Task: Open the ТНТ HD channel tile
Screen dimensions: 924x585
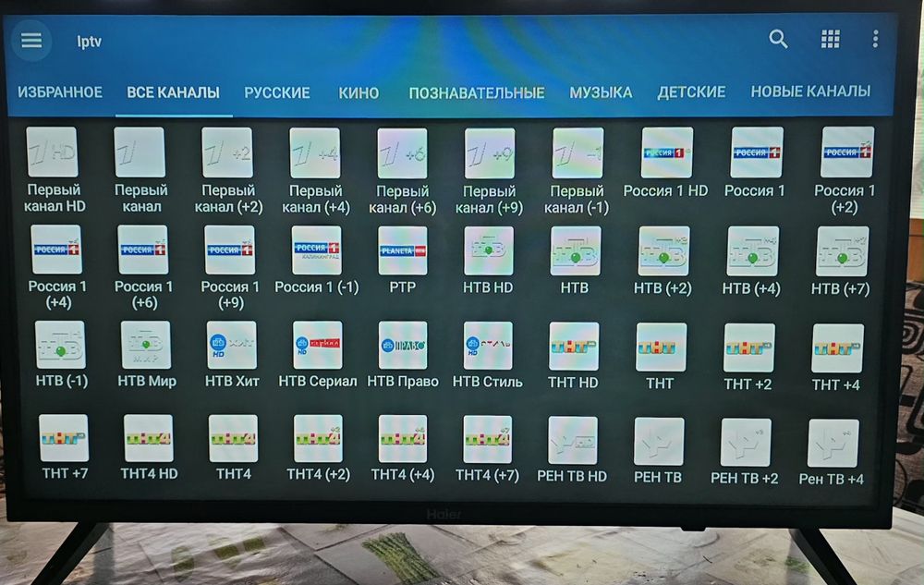Action: click(574, 347)
